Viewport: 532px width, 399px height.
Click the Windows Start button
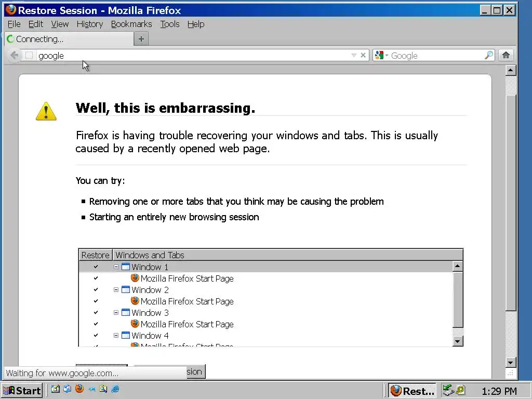pos(22,391)
